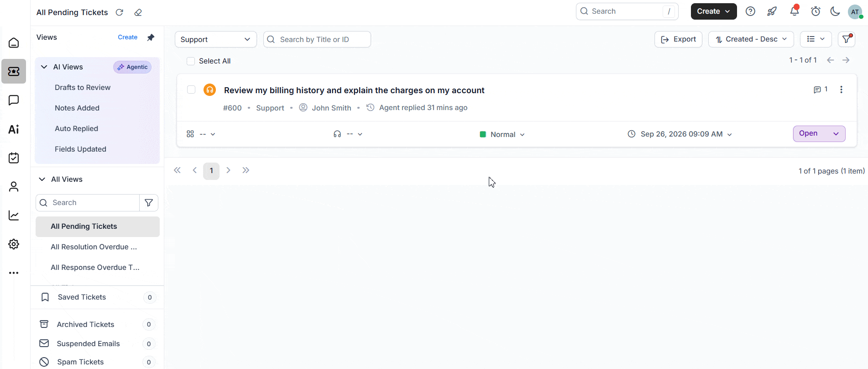
Task: Open the Open status dropdown
Action: pos(819,134)
